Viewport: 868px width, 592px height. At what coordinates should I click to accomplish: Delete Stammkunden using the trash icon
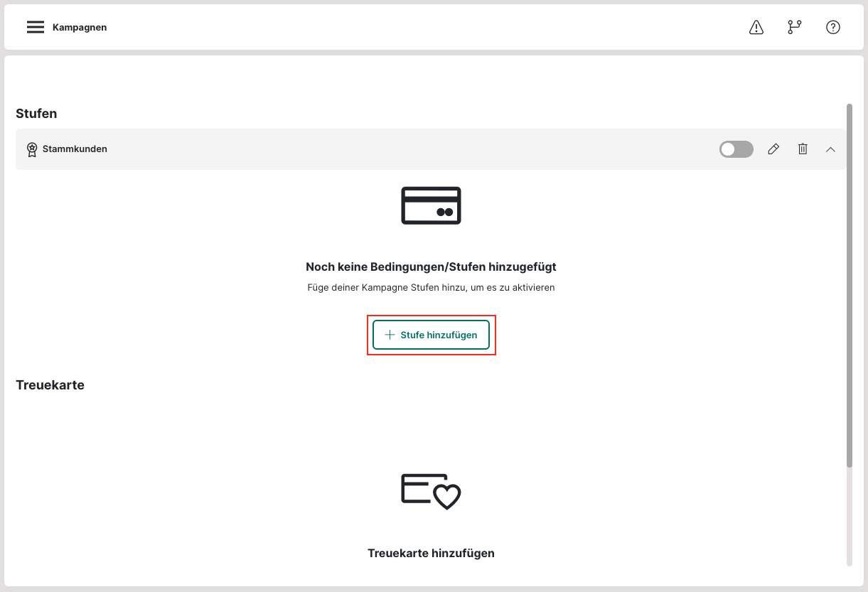[803, 149]
